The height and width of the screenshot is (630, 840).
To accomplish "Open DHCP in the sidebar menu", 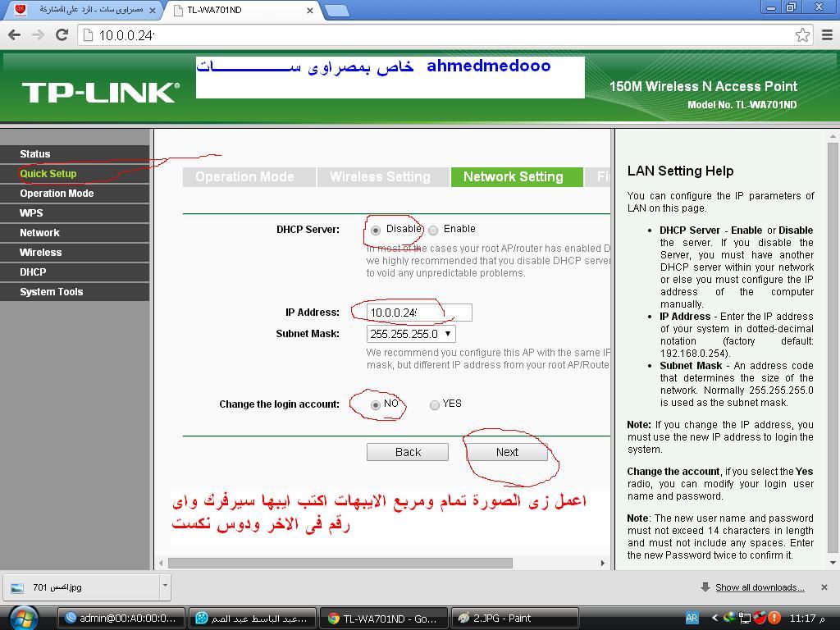I will 75,272.
